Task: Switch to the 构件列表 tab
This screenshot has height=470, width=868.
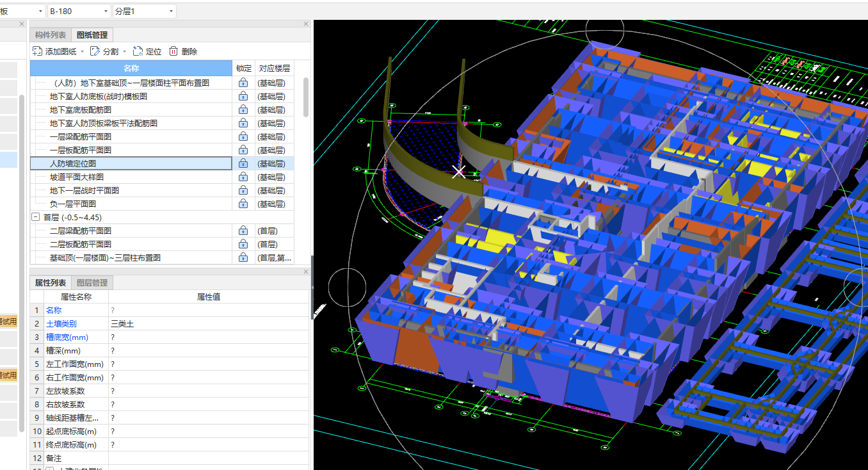Action: click(x=50, y=35)
